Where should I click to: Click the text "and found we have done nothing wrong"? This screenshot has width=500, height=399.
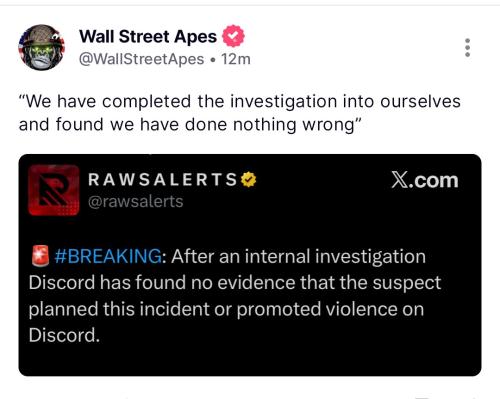pos(190,125)
